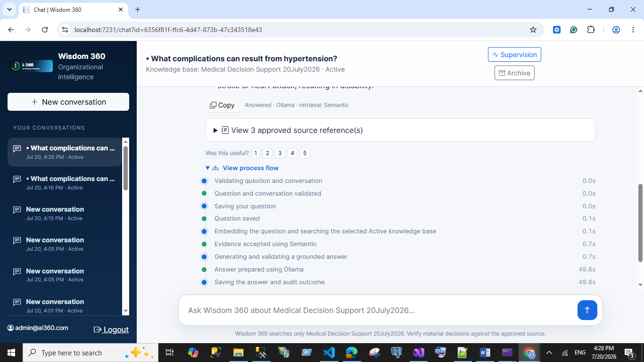Open Microsoft Edge from the taskbar
The image size is (644, 362).
[351, 353]
